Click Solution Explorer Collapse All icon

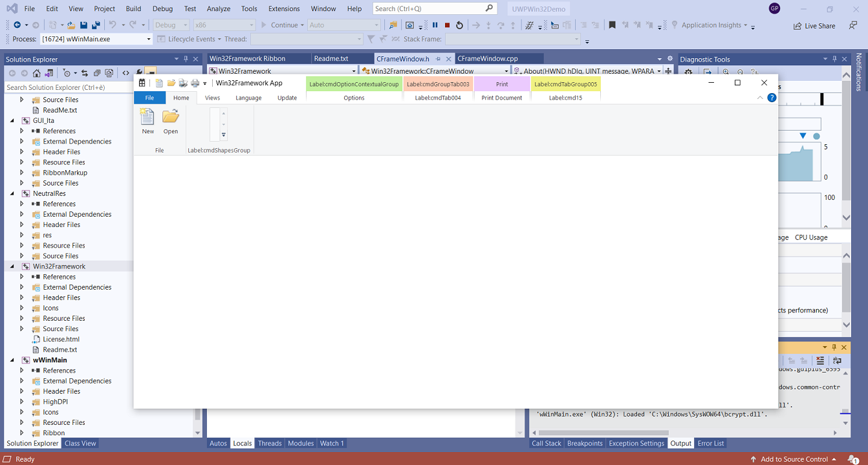pos(96,73)
